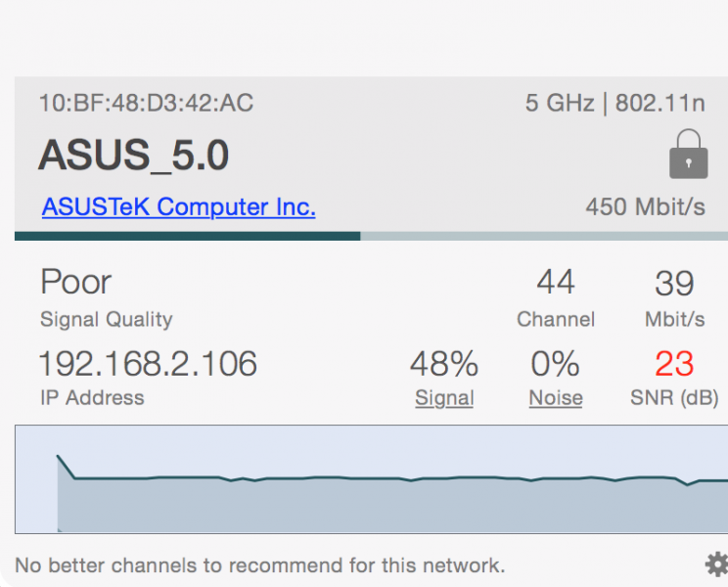728x587 pixels.
Task: Click the lock security icon
Action: [x=688, y=155]
